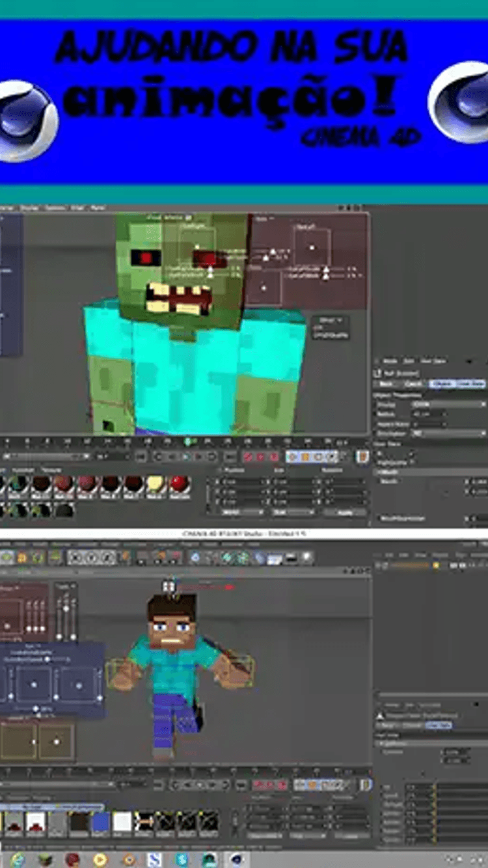The width and height of the screenshot is (488, 868).
Task: Toggle first blue key channel button, Zombie timeline
Action: (x=292, y=457)
